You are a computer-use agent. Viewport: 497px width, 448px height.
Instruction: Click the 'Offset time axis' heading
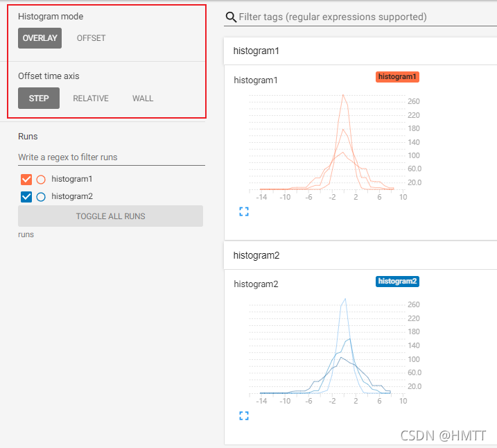click(x=49, y=76)
